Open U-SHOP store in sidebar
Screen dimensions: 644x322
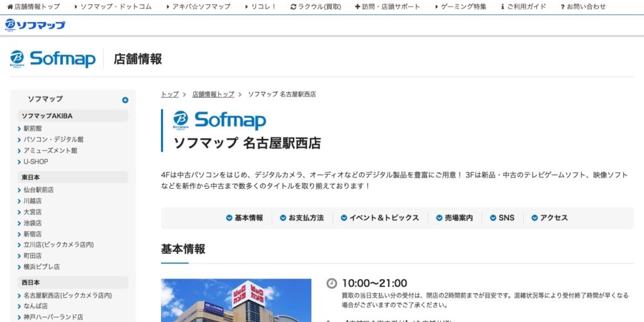[36, 162]
